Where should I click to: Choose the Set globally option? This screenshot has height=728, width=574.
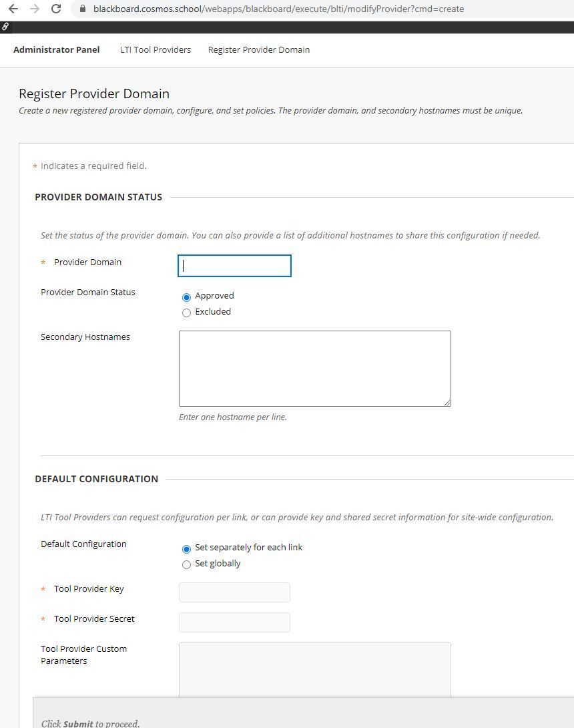click(x=186, y=564)
